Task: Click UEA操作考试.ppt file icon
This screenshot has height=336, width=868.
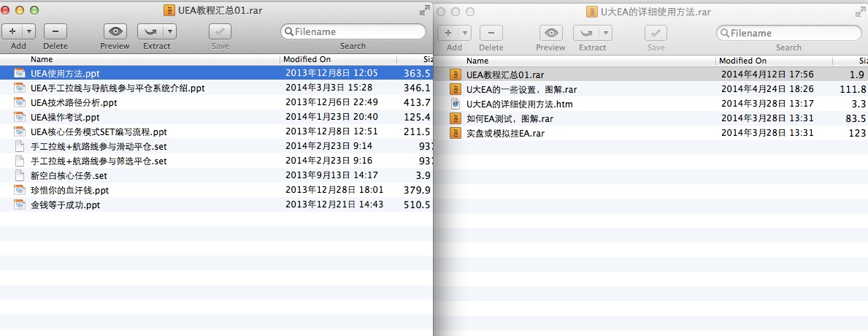Action: [x=20, y=117]
